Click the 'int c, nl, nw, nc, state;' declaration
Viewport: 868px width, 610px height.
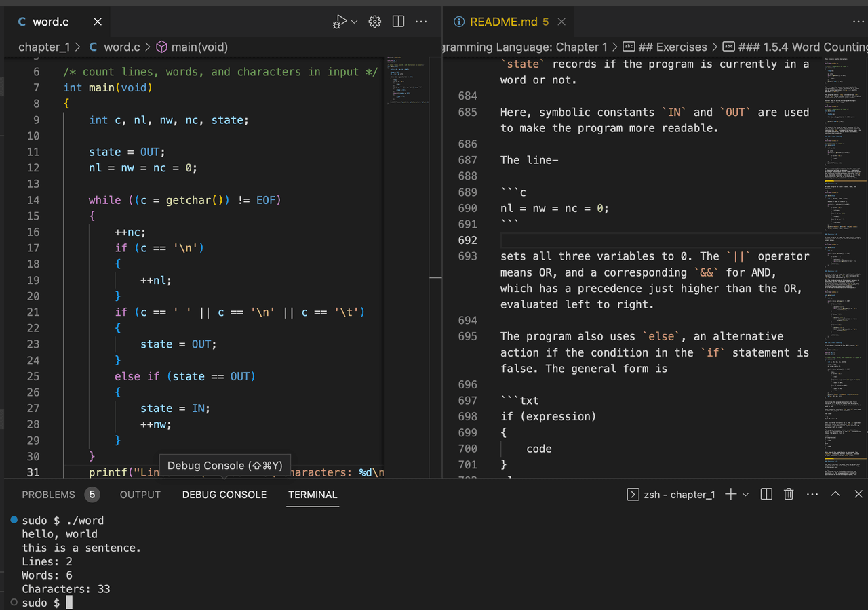click(x=169, y=120)
